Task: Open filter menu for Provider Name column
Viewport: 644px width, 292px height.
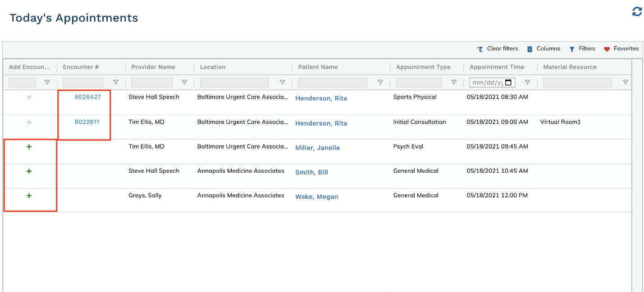Action: click(x=184, y=82)
